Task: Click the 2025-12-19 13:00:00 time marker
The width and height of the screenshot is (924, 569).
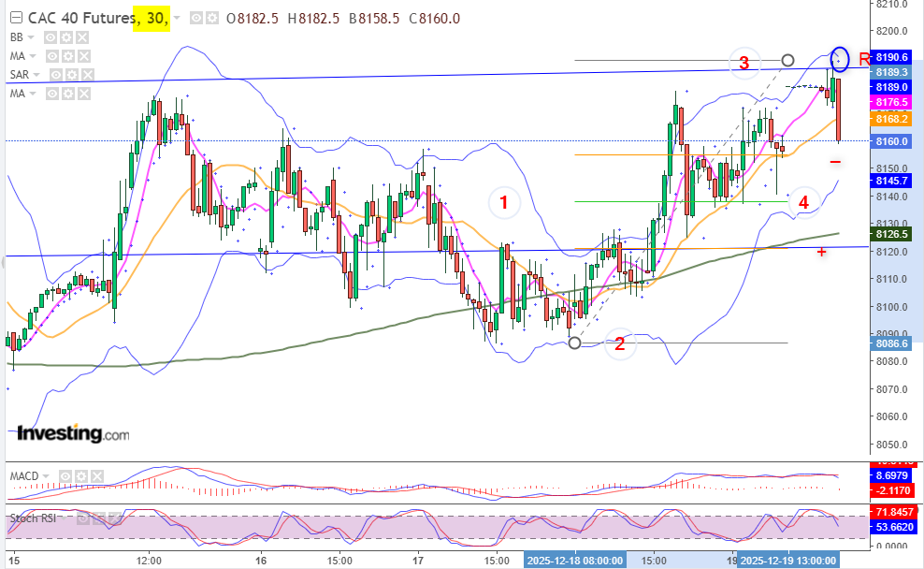Action: pos(788,561)
